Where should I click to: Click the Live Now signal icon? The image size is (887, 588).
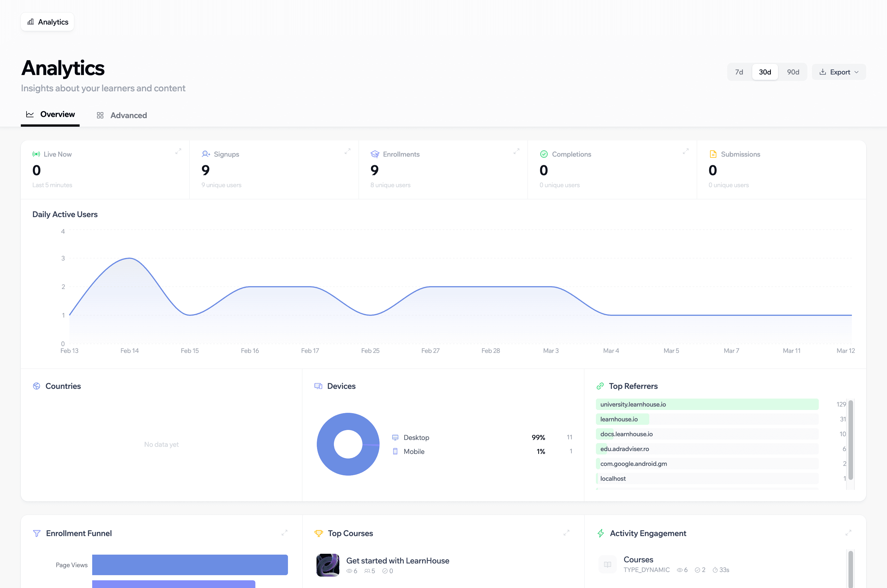click(x=36, y=154)
